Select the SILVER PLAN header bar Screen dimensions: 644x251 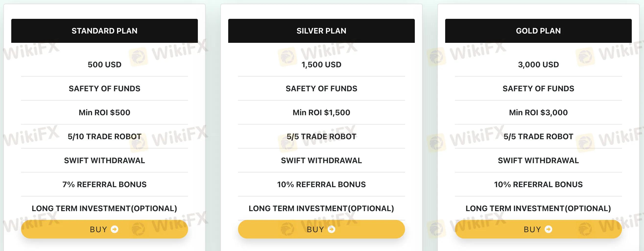pyautogui.click(x=321, y=31)
